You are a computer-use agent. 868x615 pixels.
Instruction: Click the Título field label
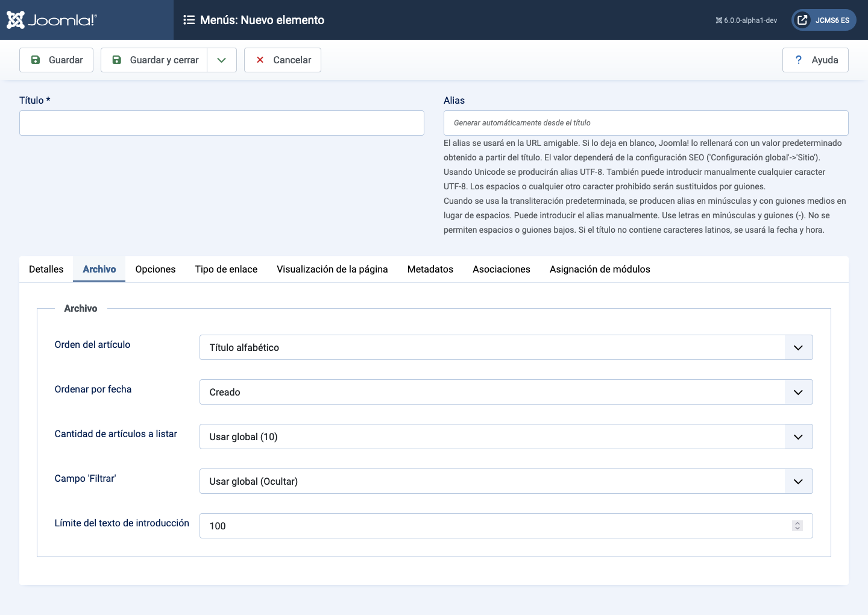(35, 100)
